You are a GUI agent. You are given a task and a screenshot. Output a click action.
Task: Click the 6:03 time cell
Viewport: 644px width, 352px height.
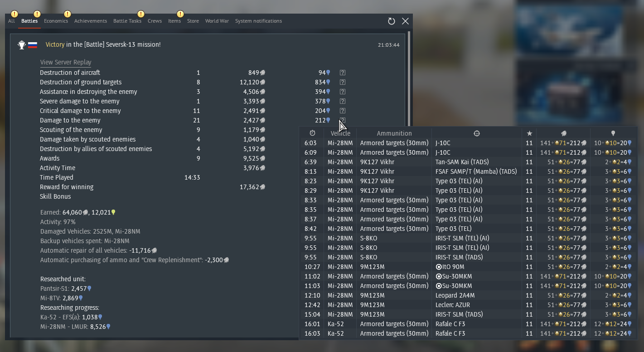click(x=310, y=143)
